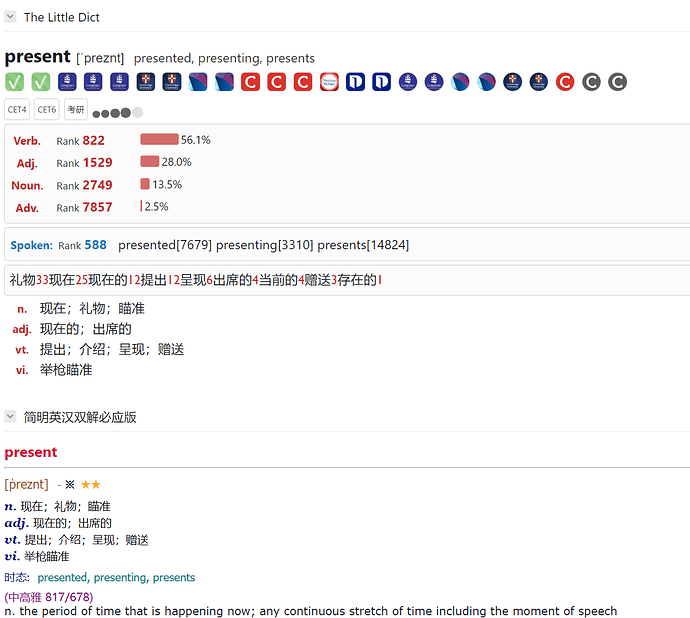The width and height of the screenshot is (690, 618).
Task: Open the second square Cambridge shield icon
Action: click(172, 82)
